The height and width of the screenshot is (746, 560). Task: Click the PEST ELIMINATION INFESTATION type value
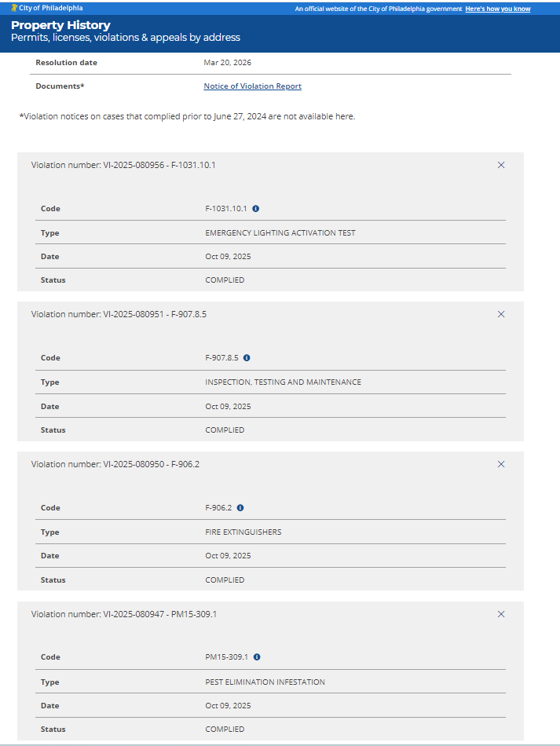pos(265,682)
